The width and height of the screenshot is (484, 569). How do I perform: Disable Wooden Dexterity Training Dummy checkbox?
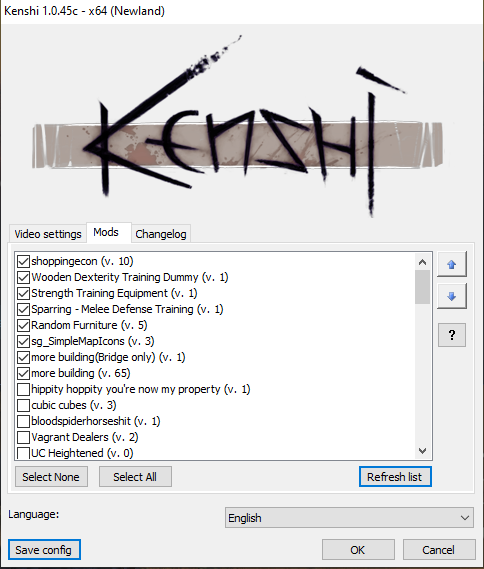(x=24, y=277)
